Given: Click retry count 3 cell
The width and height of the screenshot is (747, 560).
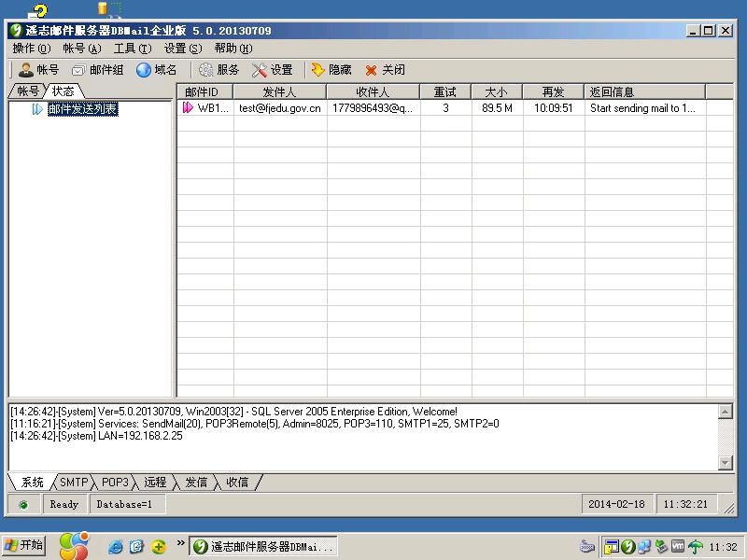Looking at the screenshot, I should (x=446, y=108).
